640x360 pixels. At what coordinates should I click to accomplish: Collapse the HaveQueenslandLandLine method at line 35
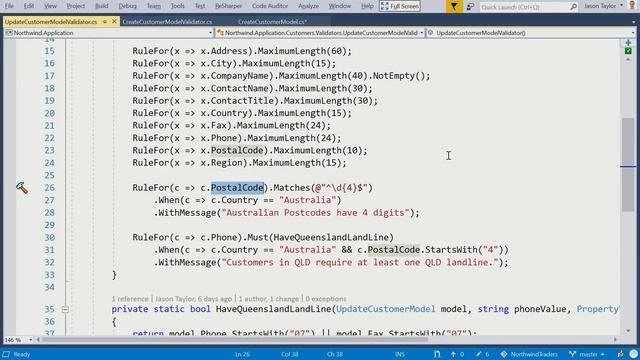coord(65,309)
